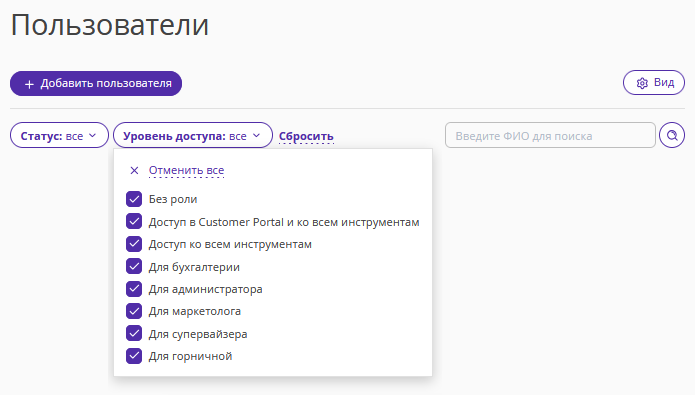Click the magnifier search icon button
The height and width of the screenshot is (395, 695).
point(672,135)
